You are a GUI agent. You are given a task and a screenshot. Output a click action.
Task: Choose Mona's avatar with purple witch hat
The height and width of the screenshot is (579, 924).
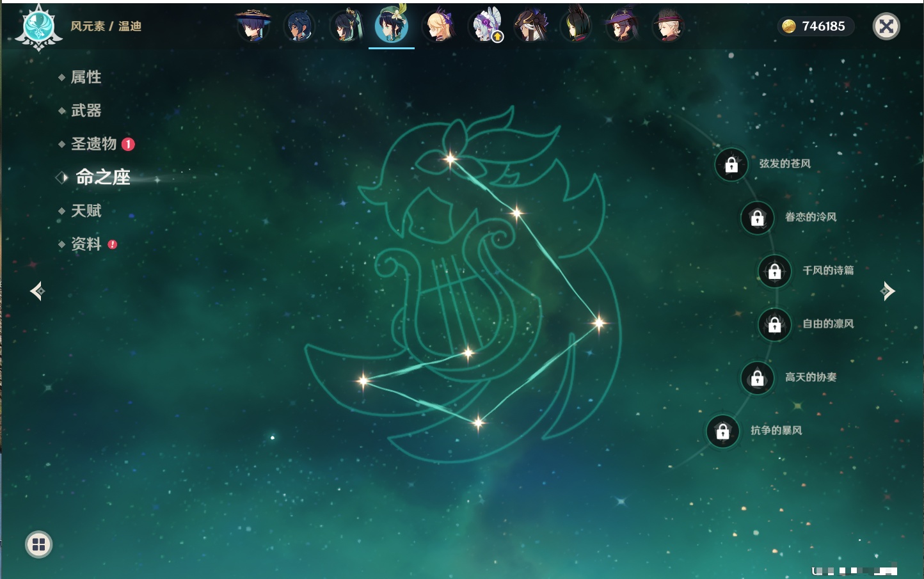(622, 26)
